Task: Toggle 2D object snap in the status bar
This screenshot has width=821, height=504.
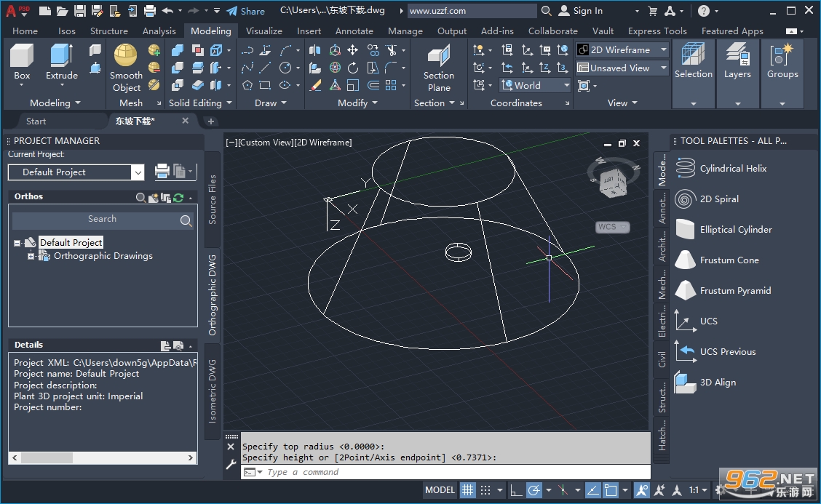Action: [x=611, y=490]
